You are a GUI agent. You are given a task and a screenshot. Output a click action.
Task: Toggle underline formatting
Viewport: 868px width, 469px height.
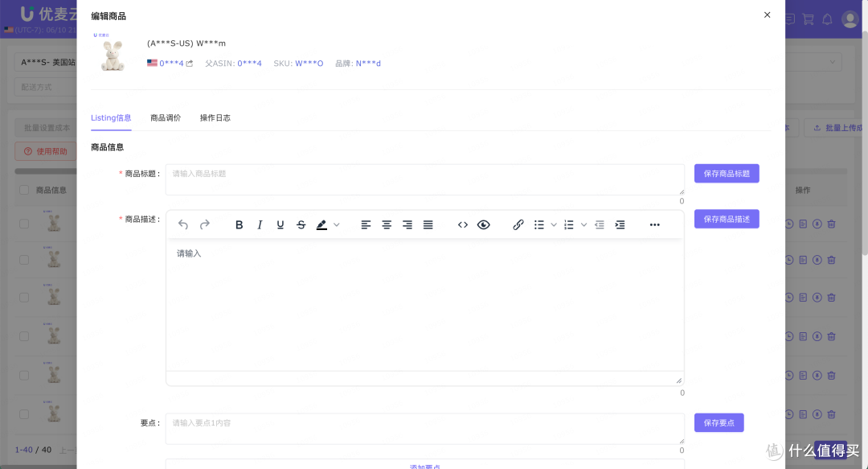280,224
